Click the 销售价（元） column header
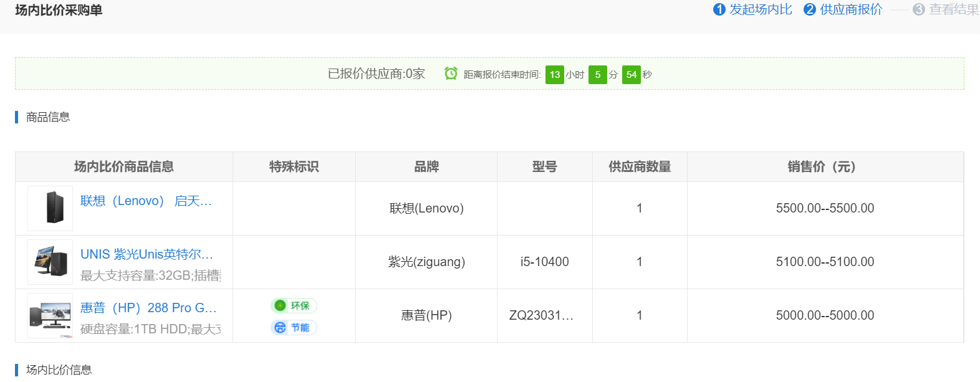Screen dimensions: 980x382 pyautogui.click(x=825, y=167)
